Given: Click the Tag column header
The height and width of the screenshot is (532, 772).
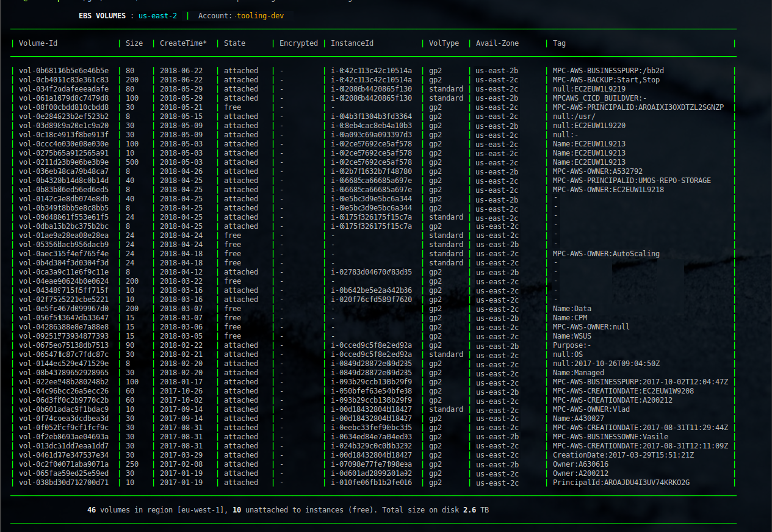Looking at the screenshot, I should pyautogui.click(x=559, y=43).
